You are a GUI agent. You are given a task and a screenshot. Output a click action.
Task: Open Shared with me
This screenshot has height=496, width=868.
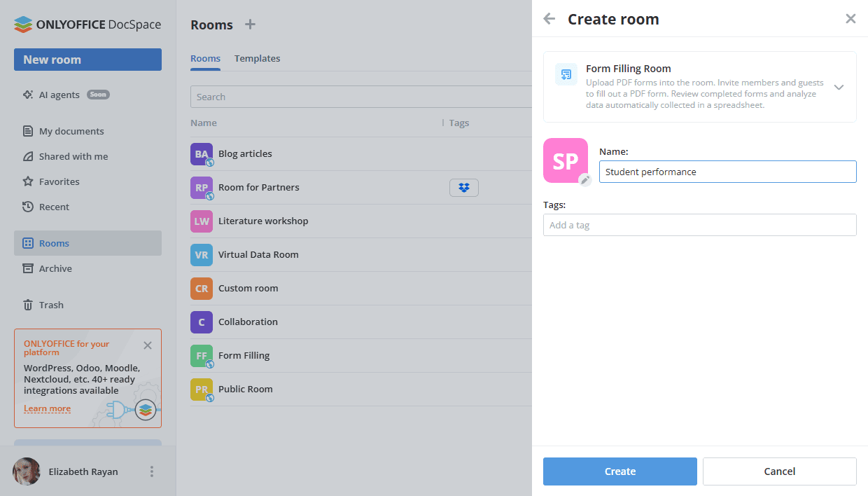[70, 156]
